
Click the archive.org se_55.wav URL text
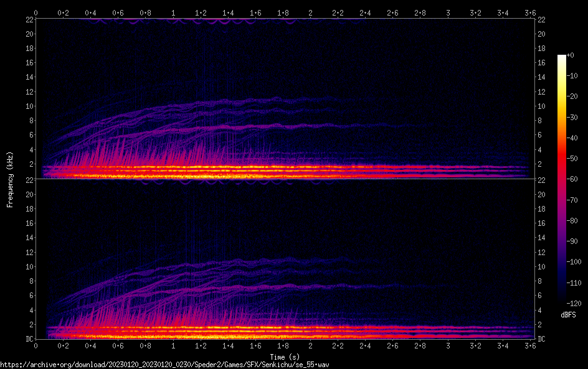tap(164, 365)
